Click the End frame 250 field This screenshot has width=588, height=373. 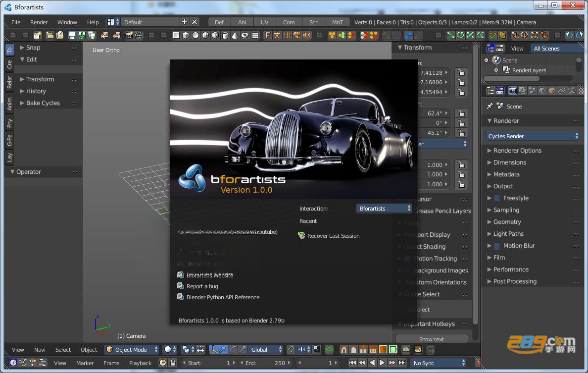(x=265, y=363)
